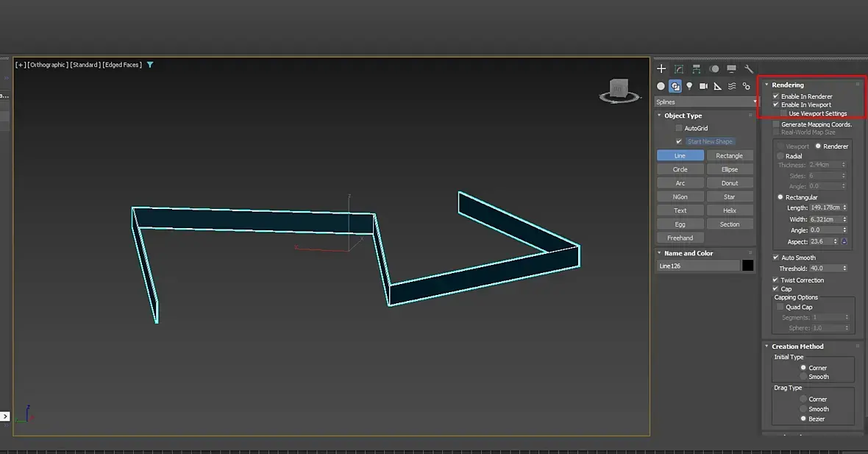Open the Orthographic viewport menu
The height and width of the screenshot is (454, 868).
tap(48, 65)
